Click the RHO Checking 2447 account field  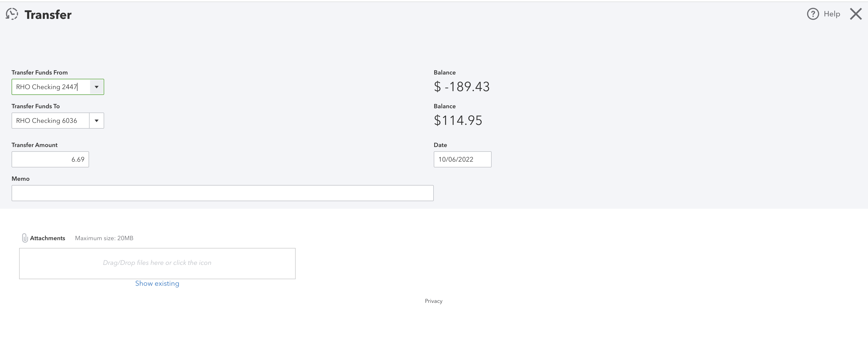coord(51,87)
